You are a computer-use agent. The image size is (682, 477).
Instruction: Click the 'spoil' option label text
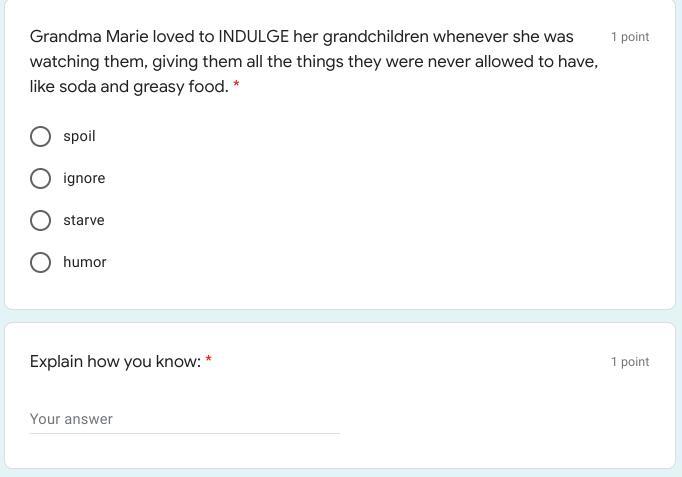pyautogui.click(x=79, y=136)
